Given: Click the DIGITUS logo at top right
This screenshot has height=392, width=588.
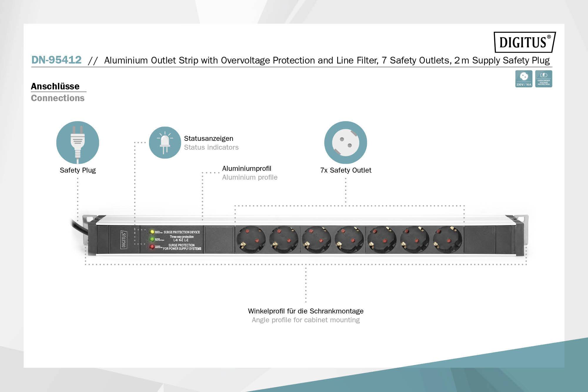Looking at the screenshot, I should (525, 42).
